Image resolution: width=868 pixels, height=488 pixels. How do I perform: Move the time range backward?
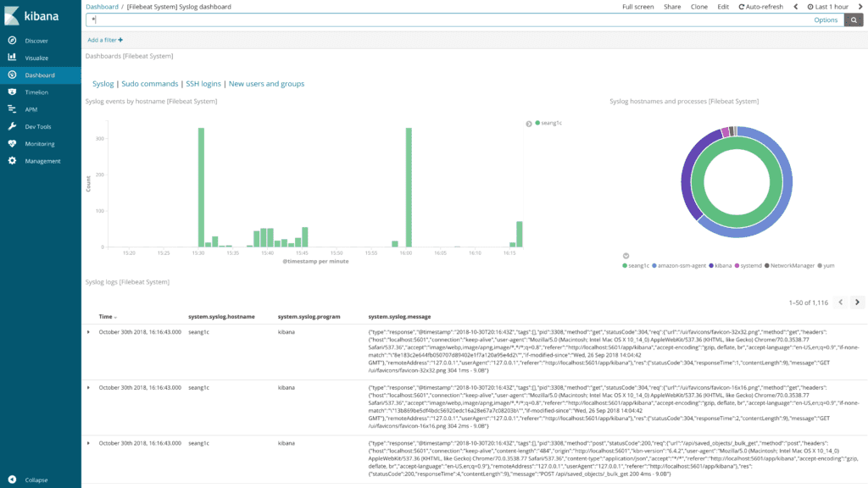795,7
